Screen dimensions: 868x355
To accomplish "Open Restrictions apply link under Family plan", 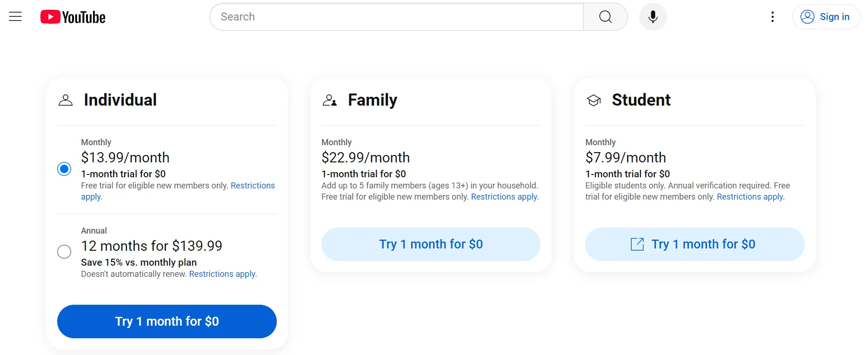I will click(x=504, y=196).
